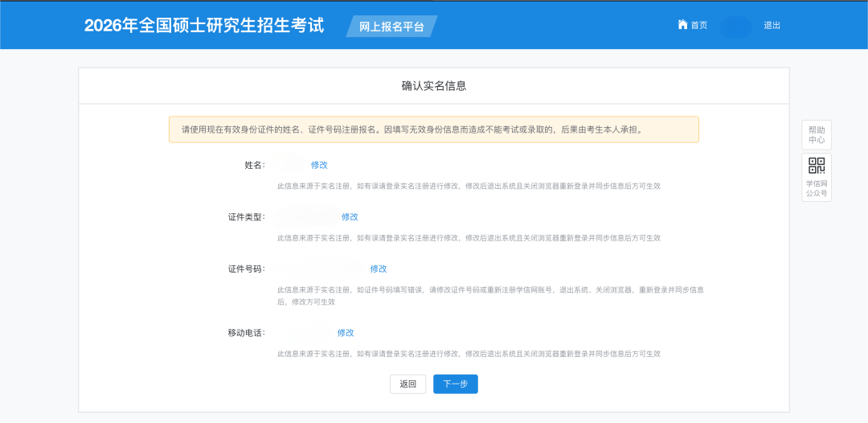Screen dimensions: 868x423
Task: Click the blurred 姓名 value
Action: [289, 165]
